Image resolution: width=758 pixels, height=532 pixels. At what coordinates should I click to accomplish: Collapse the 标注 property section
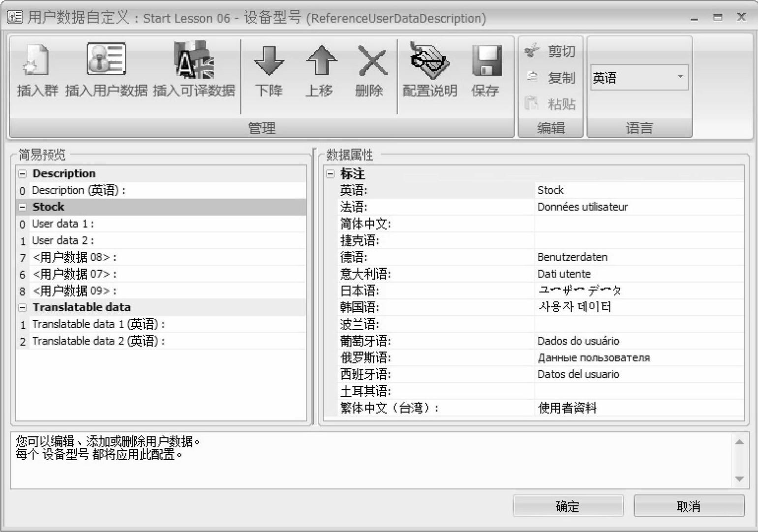(x=331, y=174)
